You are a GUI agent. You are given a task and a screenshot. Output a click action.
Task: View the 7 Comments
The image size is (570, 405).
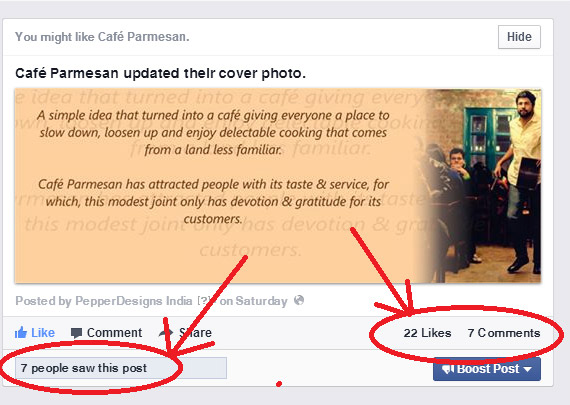pyautogui.click(x=504, y=333)
